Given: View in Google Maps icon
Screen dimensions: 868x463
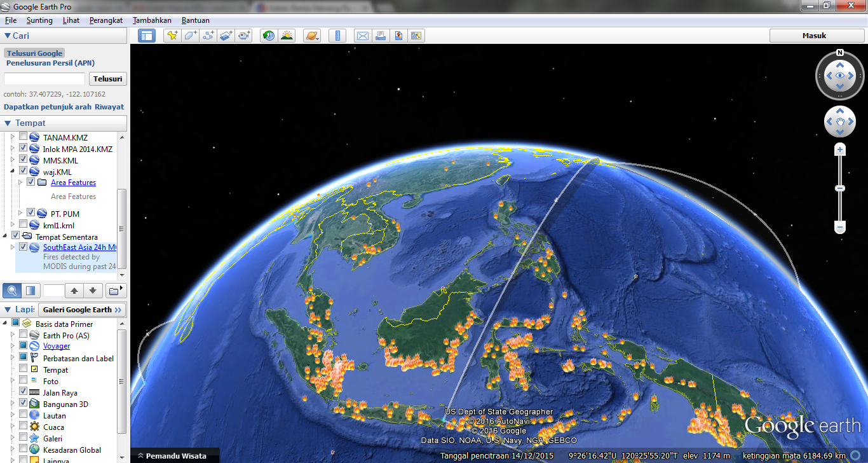Looking at the screenshot, I should pyautogui.click(x=416, y=36).
